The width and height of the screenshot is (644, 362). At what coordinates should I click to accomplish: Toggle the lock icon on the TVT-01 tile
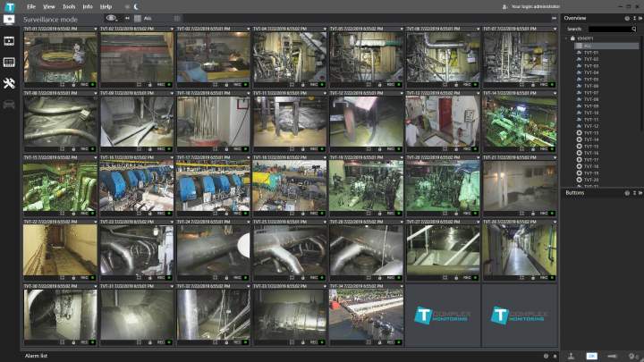coord(73,85)
